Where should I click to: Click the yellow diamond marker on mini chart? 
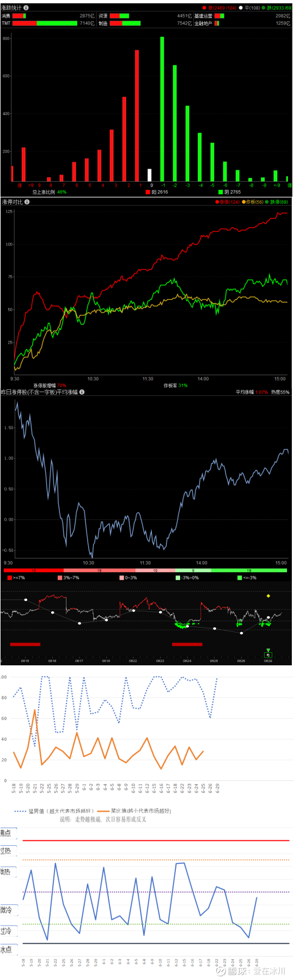point(268,596)
